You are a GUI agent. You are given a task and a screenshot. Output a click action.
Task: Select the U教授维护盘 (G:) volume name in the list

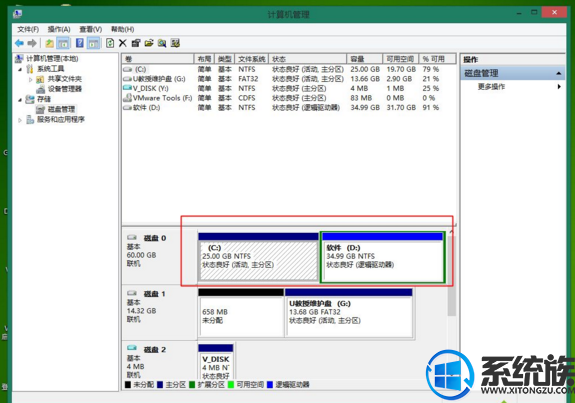(159, 79)
